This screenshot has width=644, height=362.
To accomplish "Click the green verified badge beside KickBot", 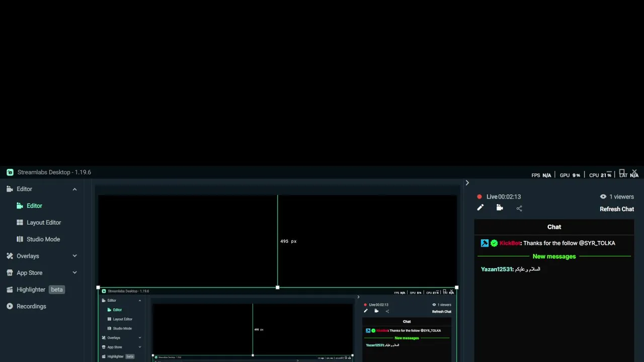I will [494, 243].
